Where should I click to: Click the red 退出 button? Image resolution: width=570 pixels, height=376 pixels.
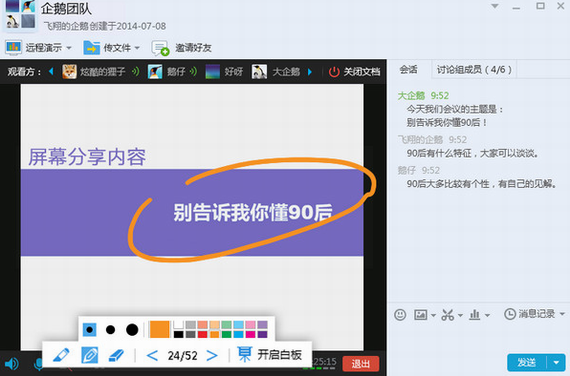tap(361, 364)
